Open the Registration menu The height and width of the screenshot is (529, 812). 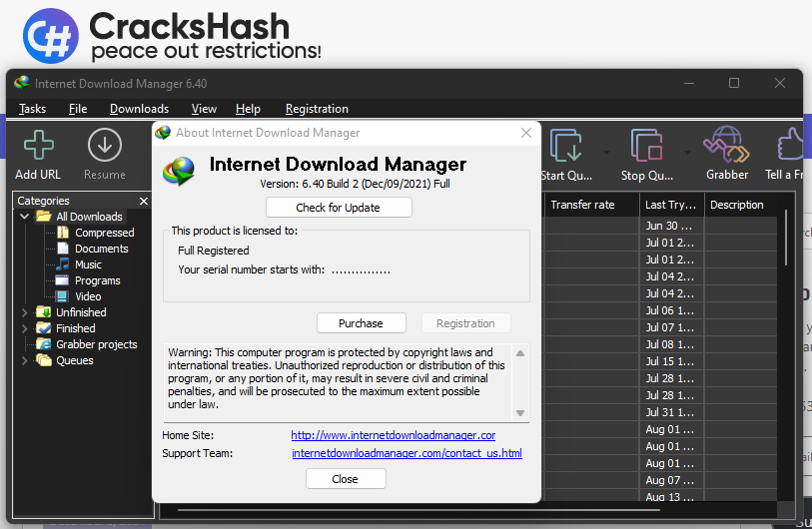point(317,109)
